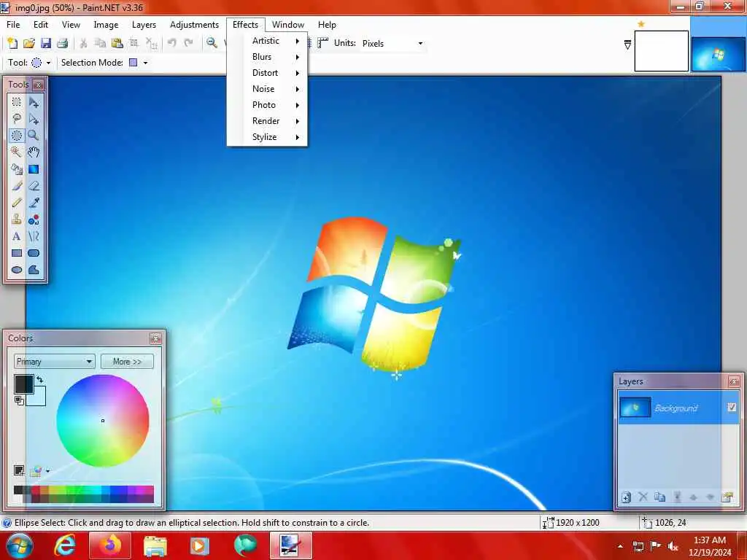
Task: Activate the Ellipse Select tool
Action: [17, 135]
